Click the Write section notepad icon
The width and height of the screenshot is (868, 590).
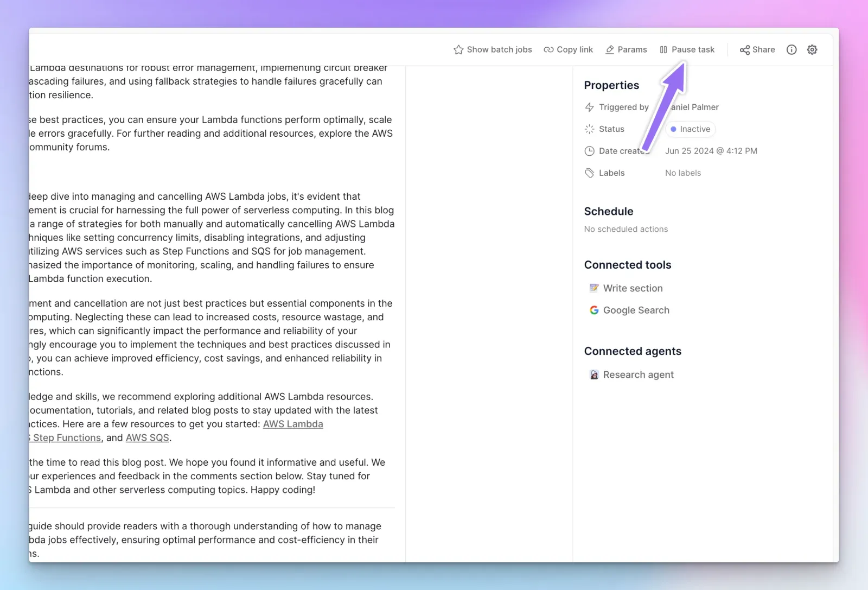594,288
